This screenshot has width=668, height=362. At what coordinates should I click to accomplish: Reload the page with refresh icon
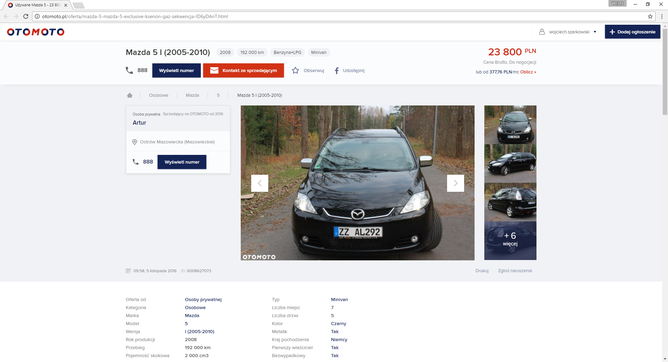pyautogui.click(x=26, y=16)
